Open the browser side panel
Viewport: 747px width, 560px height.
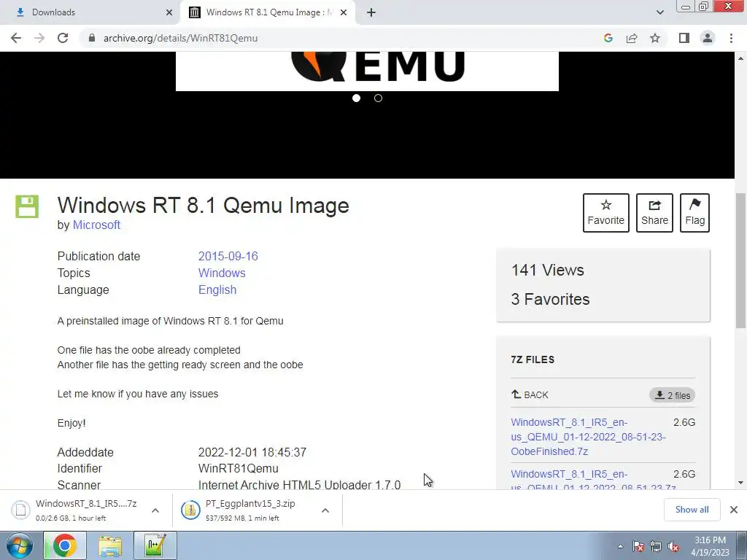click(x=684, y=38)
